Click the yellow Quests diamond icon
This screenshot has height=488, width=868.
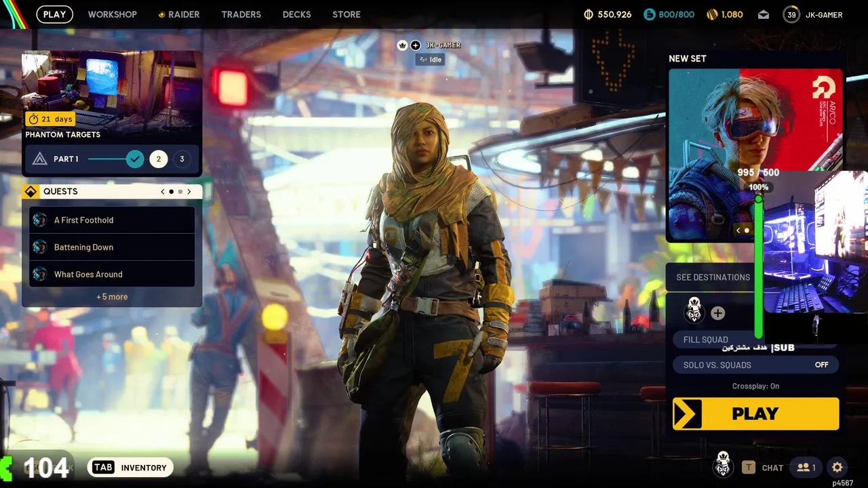point(31,192)
